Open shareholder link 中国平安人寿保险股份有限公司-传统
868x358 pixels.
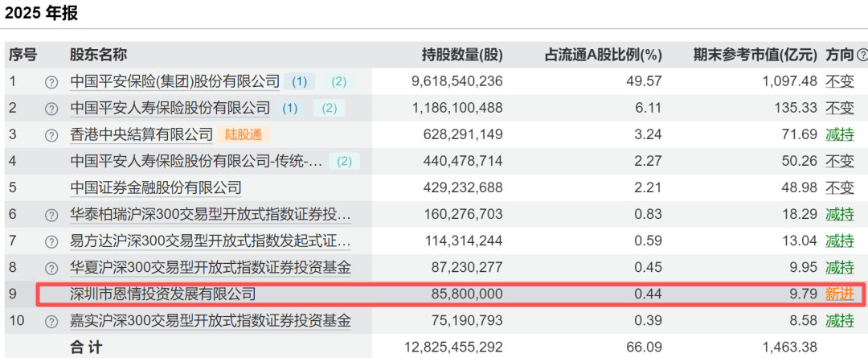pos(196,161)
